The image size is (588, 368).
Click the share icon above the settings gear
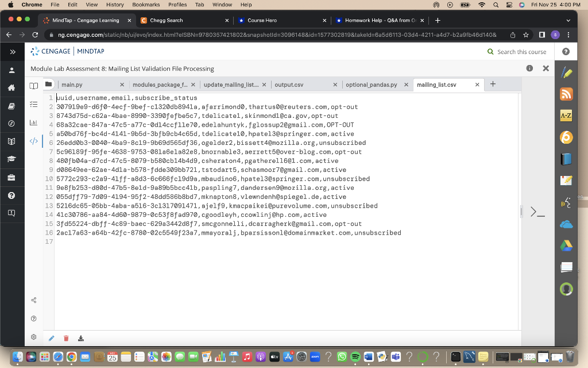pyautogui.click(x=33, y=299)
